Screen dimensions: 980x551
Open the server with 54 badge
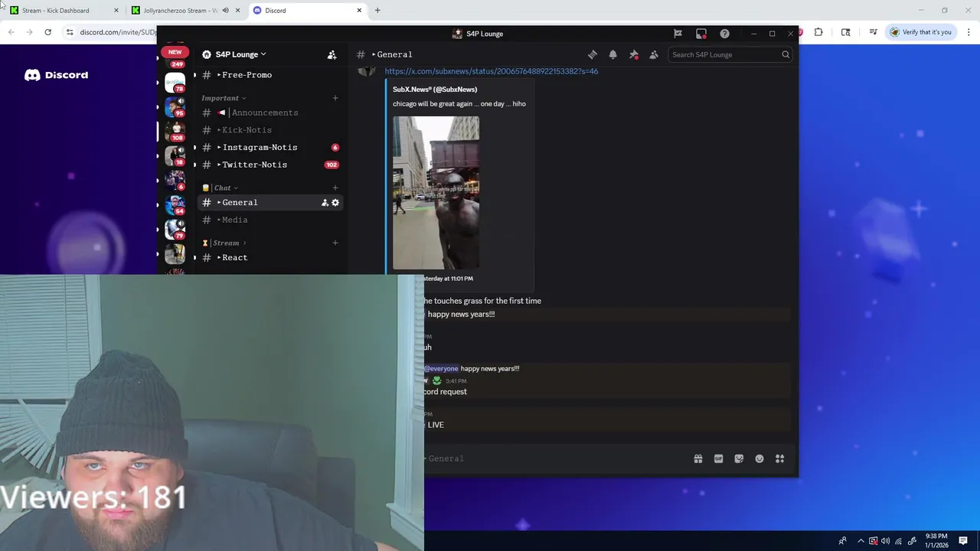coord(175,204)
